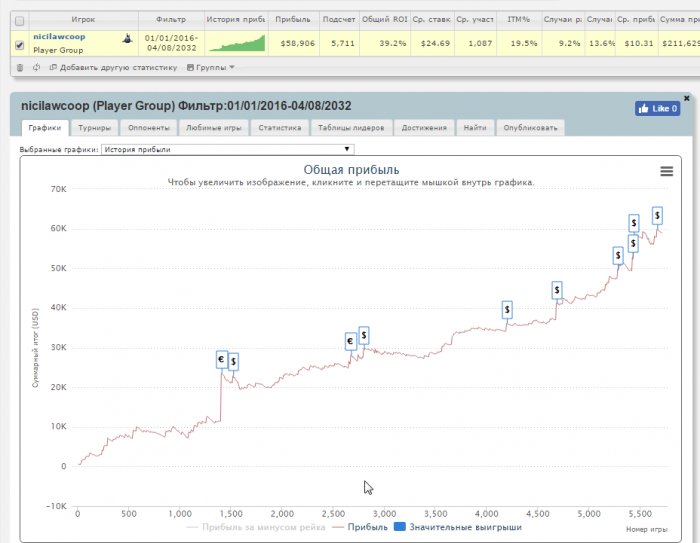Toggle the Прибыль за минусом рейка legend series
700x543 pixels.
pyautogui.click(x=256, y=527)
